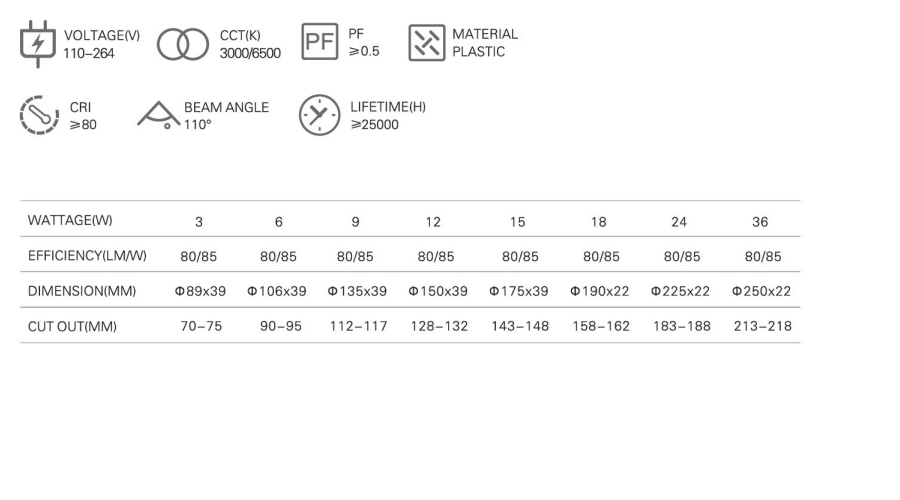This screenshot has height=500, width=900.
Task: Select the CUT OUT(MM) row header
Action: coord(72,326)
